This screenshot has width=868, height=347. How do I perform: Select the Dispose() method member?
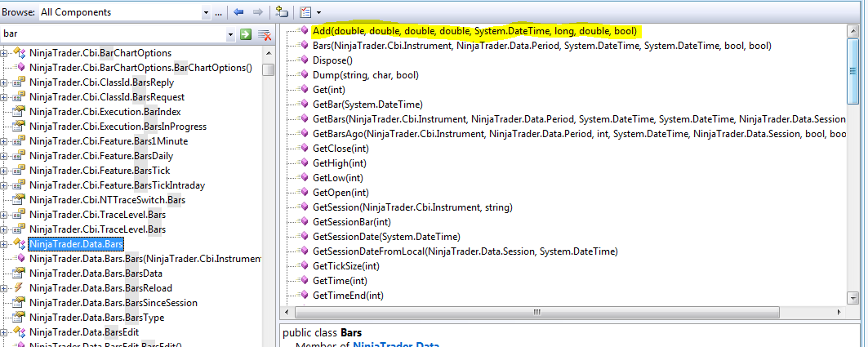pos(332,60)
